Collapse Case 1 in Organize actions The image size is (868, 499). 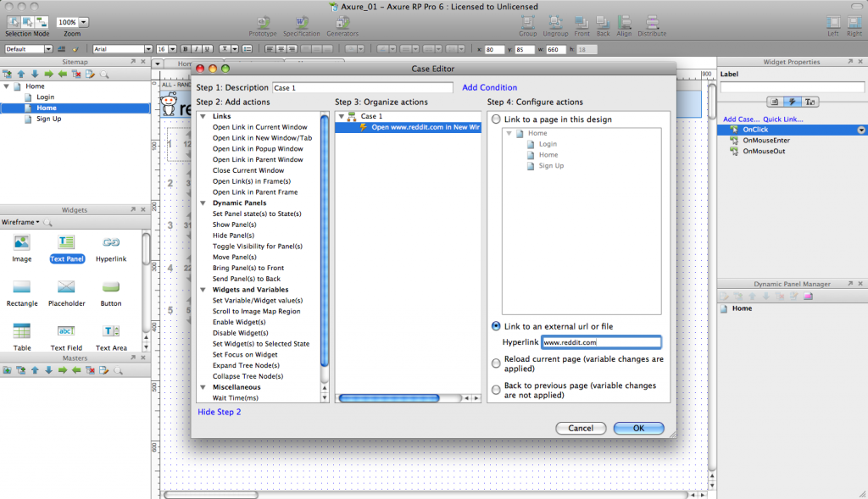342,116
